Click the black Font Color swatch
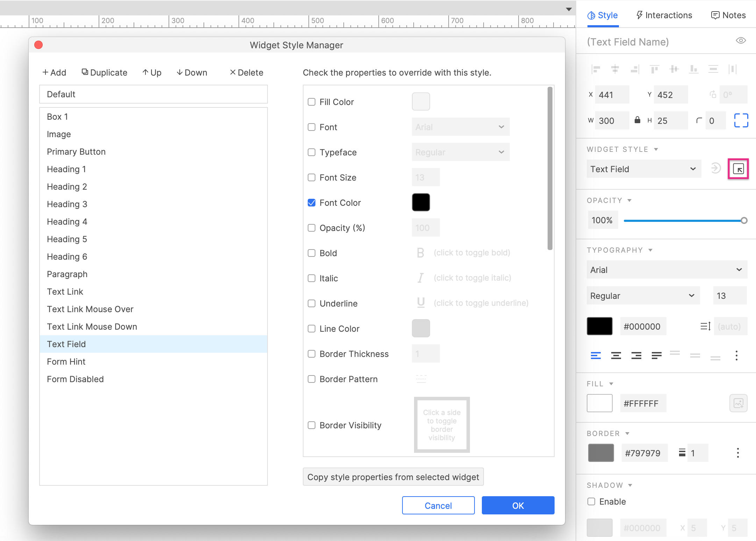This screenshot has width=756, height=541. [421, 202]
